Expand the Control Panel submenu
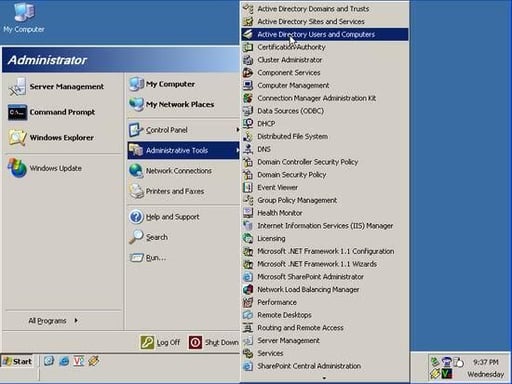This screenshot has height=384, width=512. tap(183, 130)
